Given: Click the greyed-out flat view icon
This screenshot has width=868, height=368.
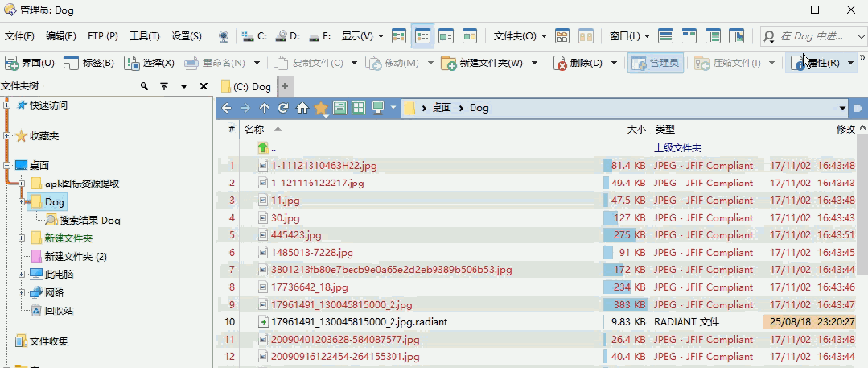Looking at the screenshot, I should coord(586,36).
